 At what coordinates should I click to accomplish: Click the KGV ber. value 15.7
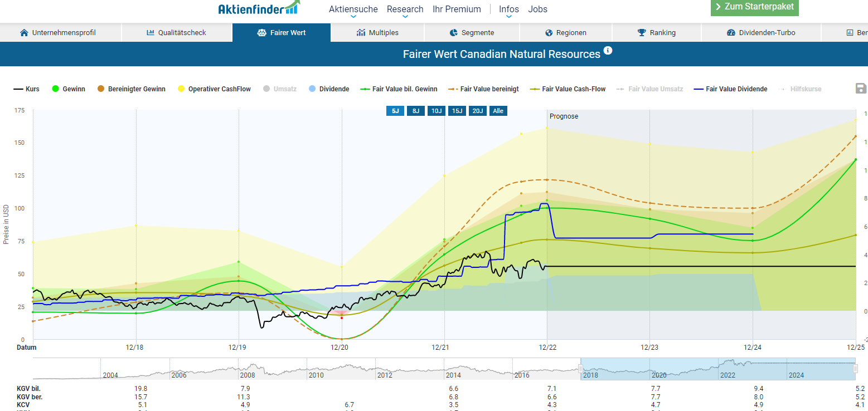pos(140,397)
